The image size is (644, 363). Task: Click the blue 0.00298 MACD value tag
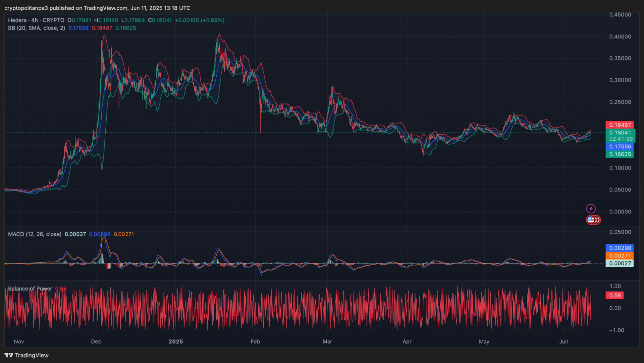pyautogui.click(x=620, y=248)
